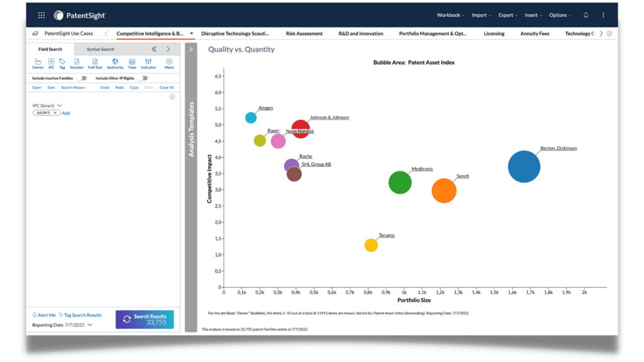This screenshot has width=644, height=362.
Task: Switch to the Syntax Search tab
Action: pyautogui.click(x=101, y=49)
